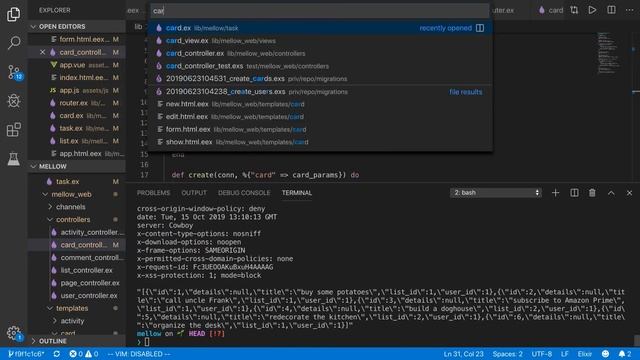640x360 pixels.
Task: Click the feedback smiley icon
Action: tap(605, 354)
